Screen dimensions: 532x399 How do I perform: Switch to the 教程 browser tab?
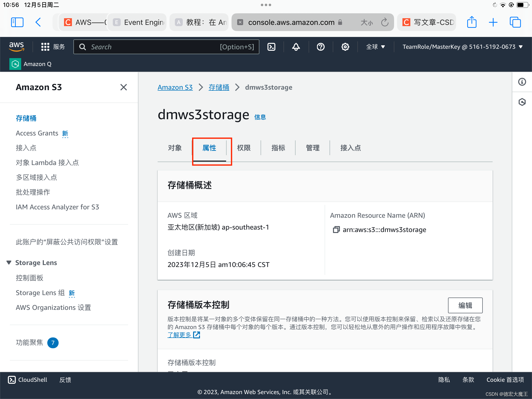coord(199,22)
